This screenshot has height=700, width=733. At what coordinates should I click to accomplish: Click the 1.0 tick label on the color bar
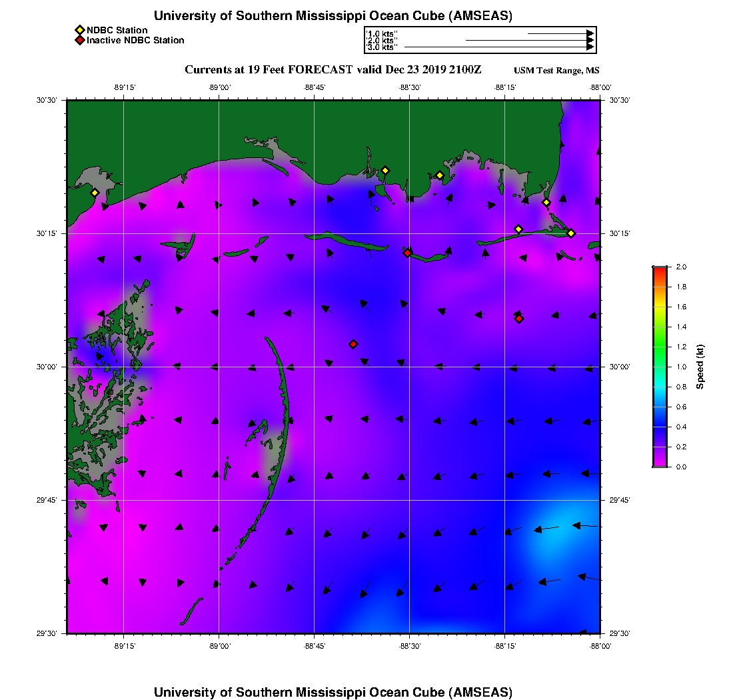678,367
